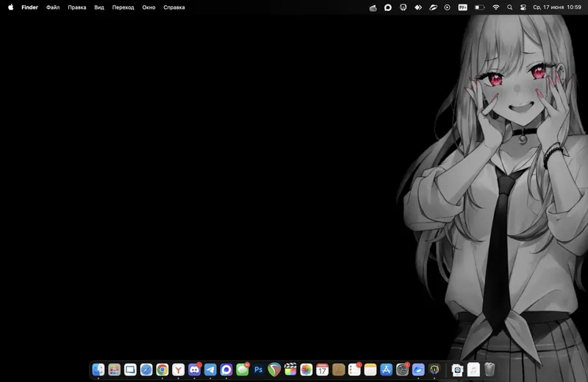Open Reminders from the dock

click(354, 370)
